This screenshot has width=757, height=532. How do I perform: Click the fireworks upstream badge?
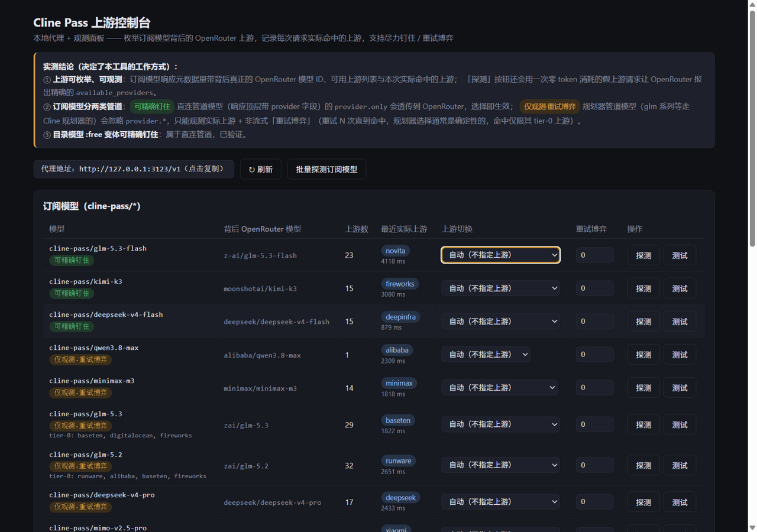click(x=400, y=284)
